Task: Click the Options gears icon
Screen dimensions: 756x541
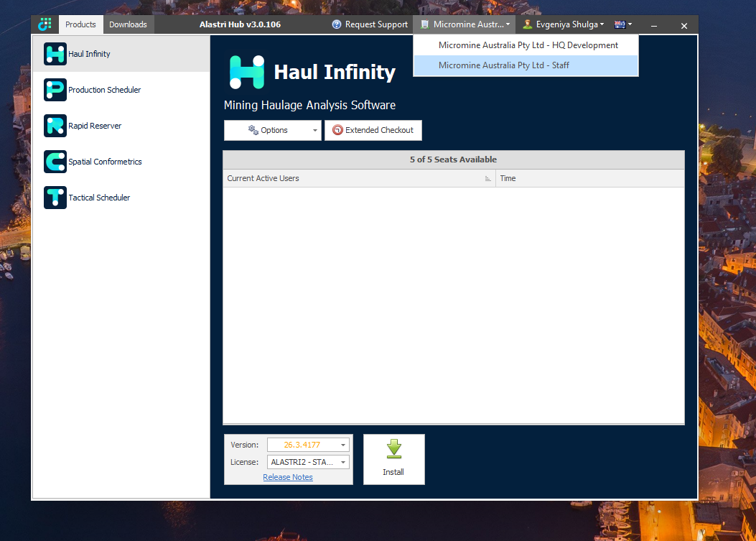Action: tap(253, 130)
